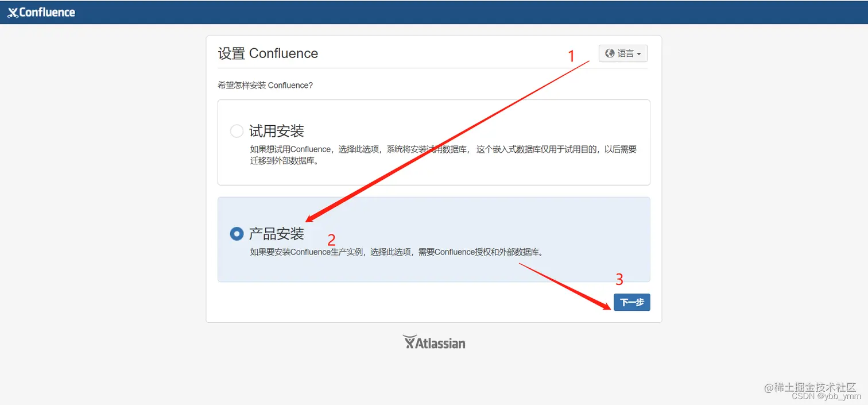Click the 产品安装 heading text
Viewport: 868px width, 405px height.
[277, 234]
